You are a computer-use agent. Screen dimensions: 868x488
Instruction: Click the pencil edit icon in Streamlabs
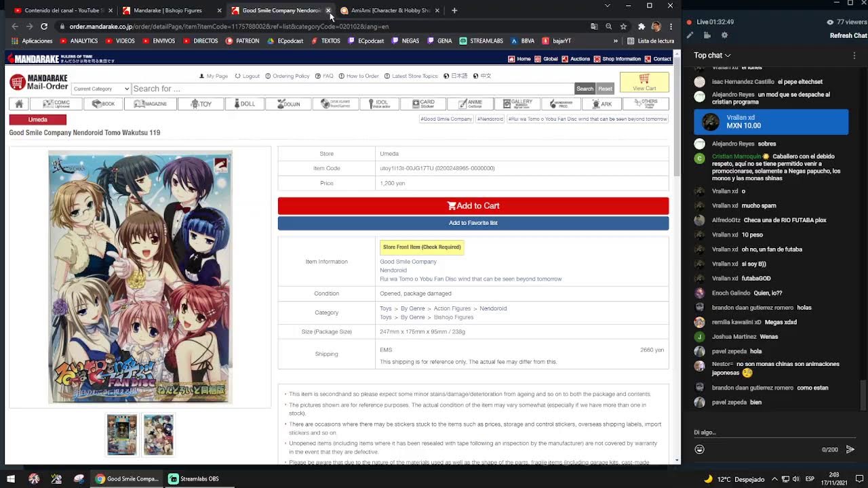(x=690, y=35)
